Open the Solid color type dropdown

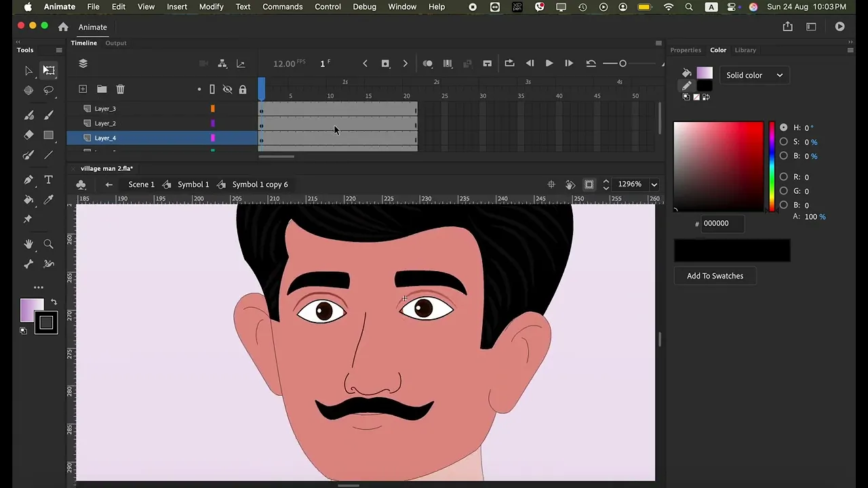pyautogui.click(x=754, y=75)
